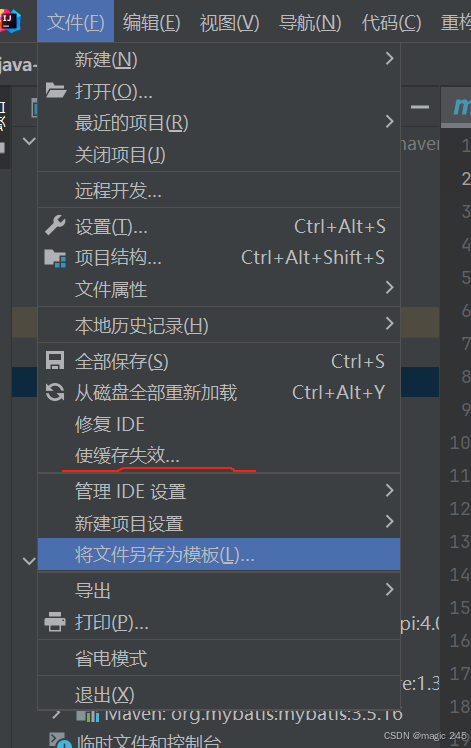Viewport: 471px width, 748px height.
Task: Expand the 导出 submenu arrow
Action: [x=389, y=590]
